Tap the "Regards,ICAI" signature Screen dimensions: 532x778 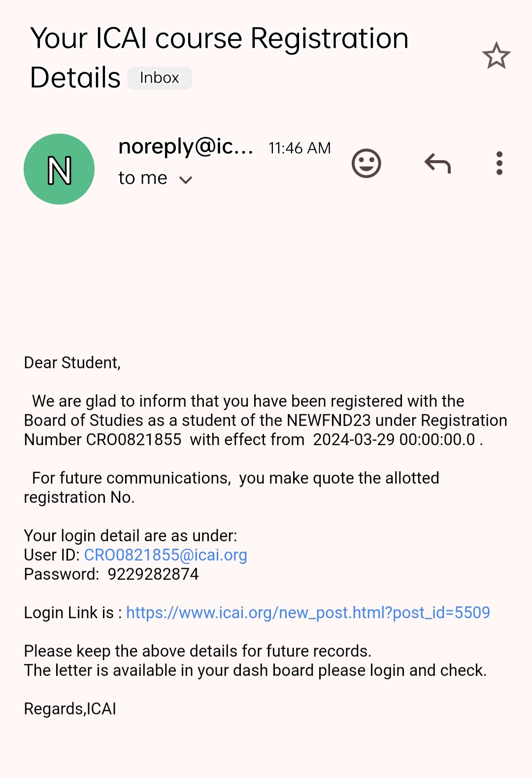tap(70, 709)
